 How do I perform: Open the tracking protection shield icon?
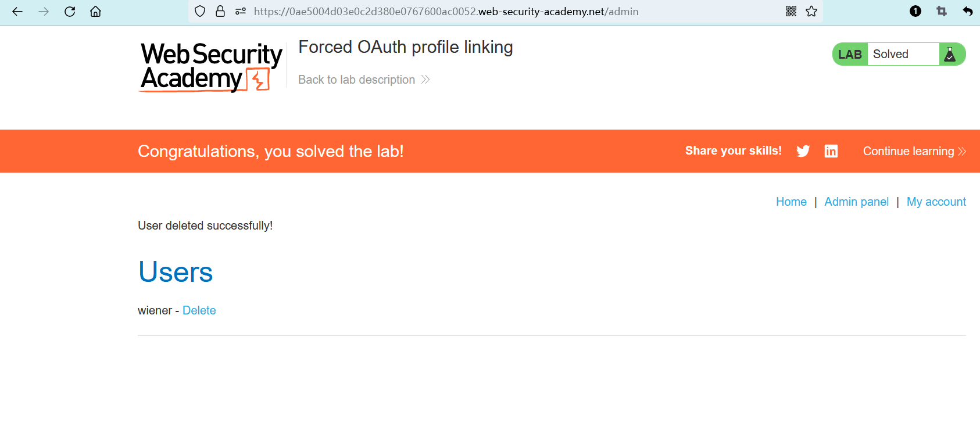pyautogui.click(x=200, y=12)
